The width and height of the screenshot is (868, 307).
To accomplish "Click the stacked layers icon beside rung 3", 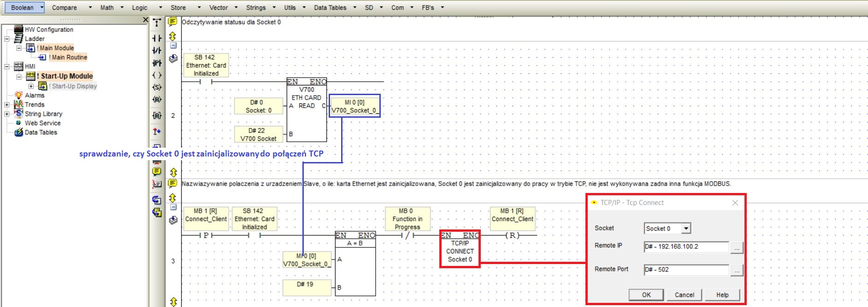I will 173,220.
